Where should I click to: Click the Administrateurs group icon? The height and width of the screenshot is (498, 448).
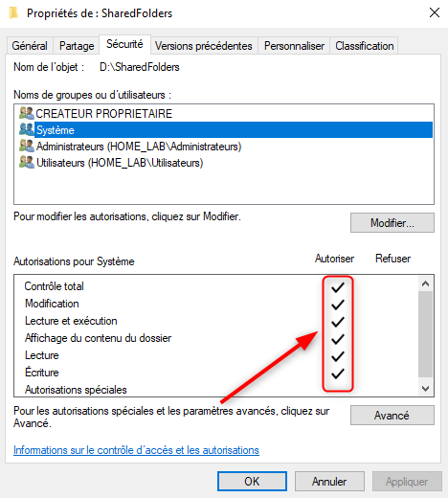[x=27, y=146]
